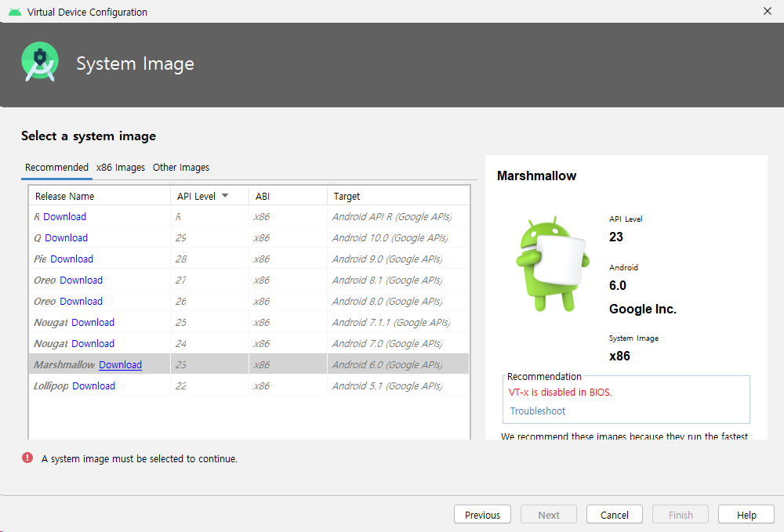
Task: Open Help for this dialog
Action: [746, 515]
